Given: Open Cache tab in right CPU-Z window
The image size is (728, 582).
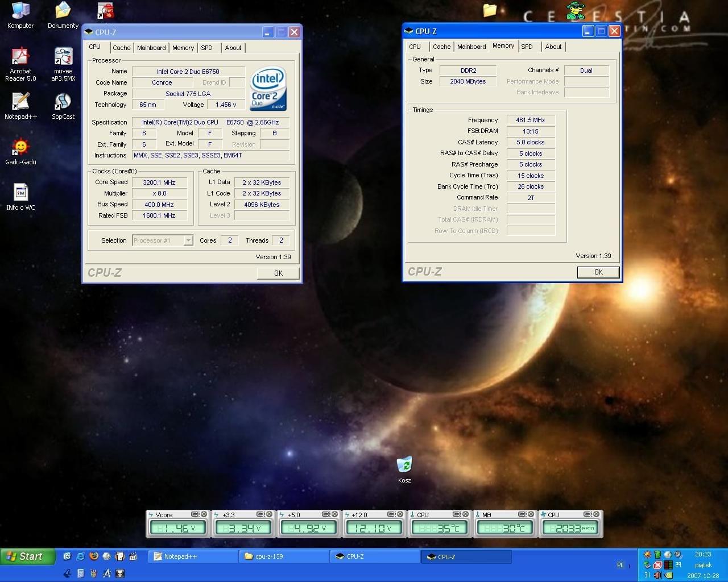Looking at the screenshot, I should [441, 47].
